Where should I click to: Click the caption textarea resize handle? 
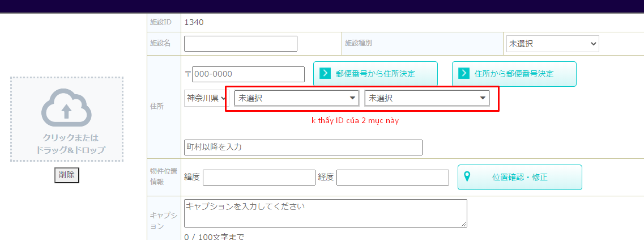[x=464, y=224]
